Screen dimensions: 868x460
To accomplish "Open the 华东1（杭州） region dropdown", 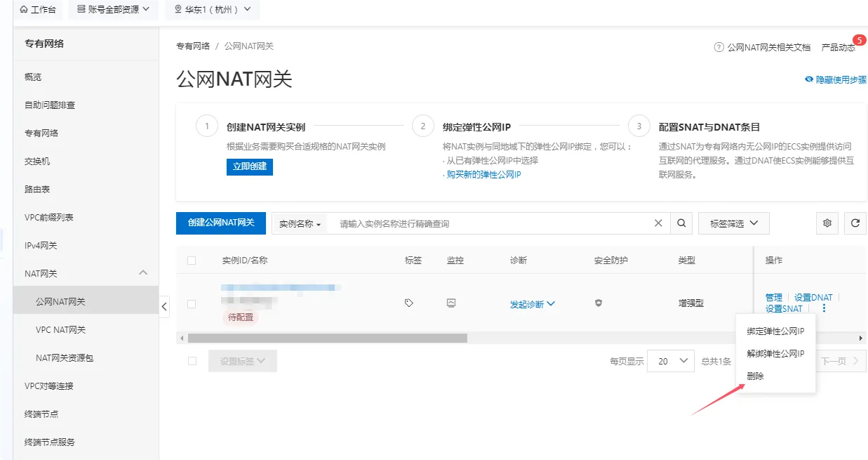I will coord(212,10).
